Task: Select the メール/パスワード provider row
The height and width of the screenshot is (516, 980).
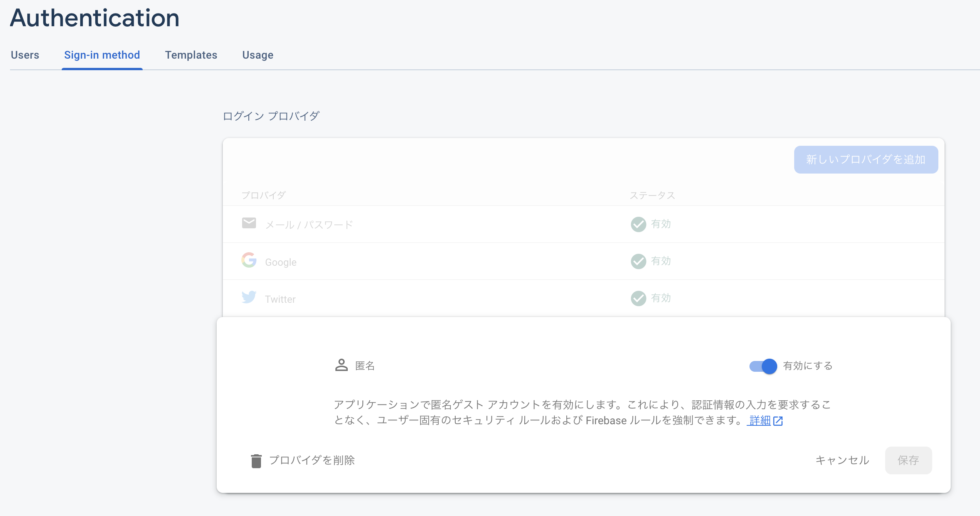Action: click(309, 224)
